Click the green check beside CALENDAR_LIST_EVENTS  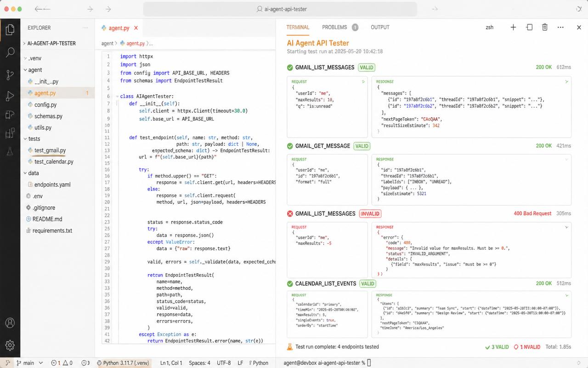pos(290,283)
